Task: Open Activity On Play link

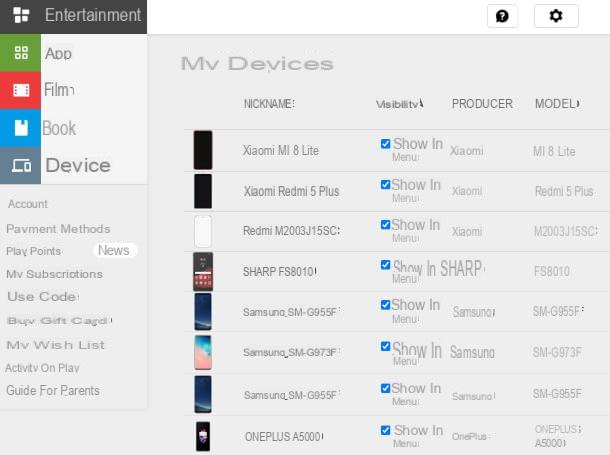Action: coord(42,368)
